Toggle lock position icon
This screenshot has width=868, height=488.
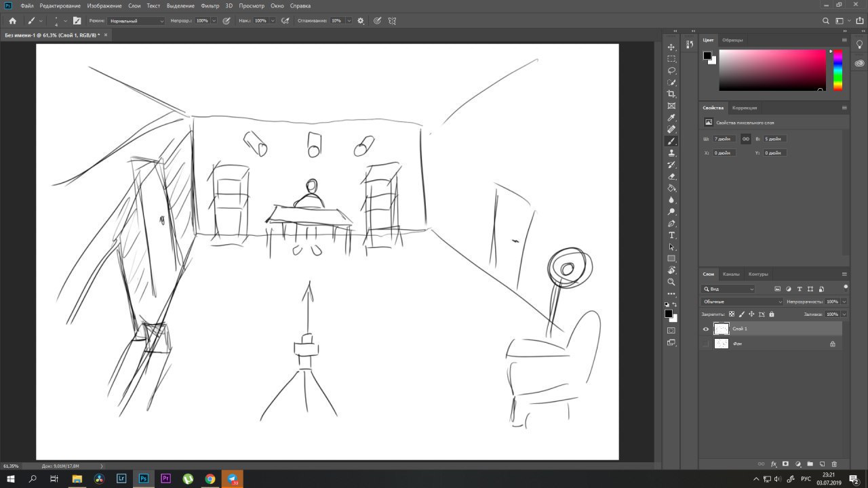[x=751, y=314]
